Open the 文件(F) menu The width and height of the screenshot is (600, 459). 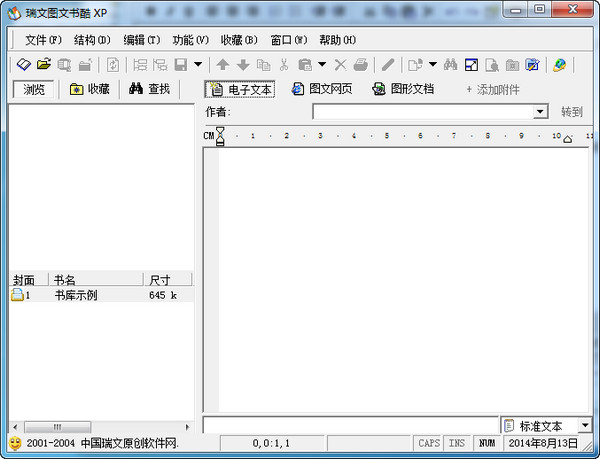(x=43, y=40)
